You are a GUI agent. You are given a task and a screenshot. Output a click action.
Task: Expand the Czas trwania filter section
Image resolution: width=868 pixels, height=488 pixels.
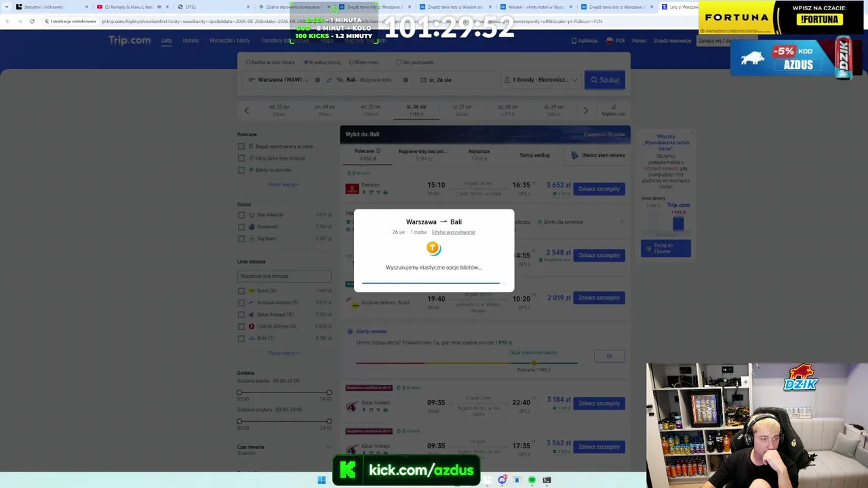click(329, 447)
